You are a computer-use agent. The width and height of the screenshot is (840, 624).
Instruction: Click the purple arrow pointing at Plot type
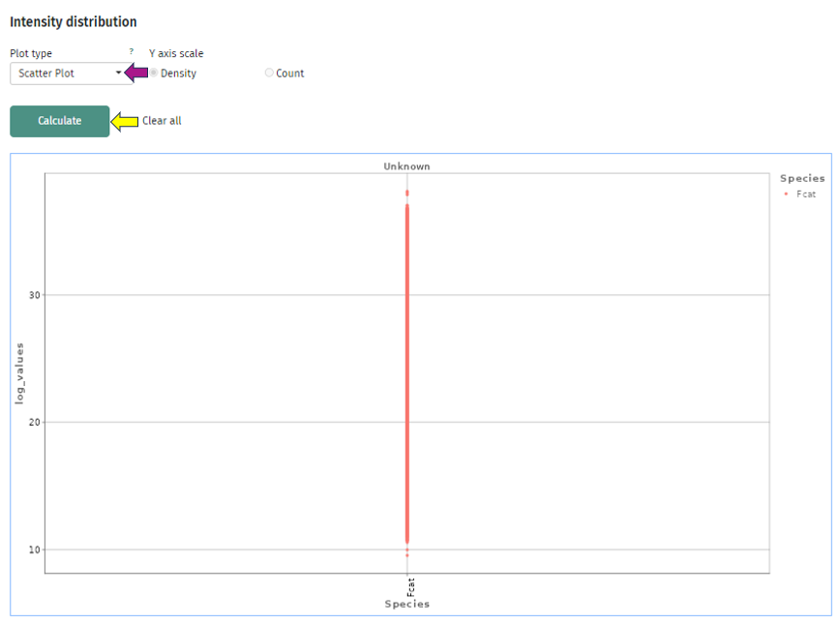pos(136,72)
